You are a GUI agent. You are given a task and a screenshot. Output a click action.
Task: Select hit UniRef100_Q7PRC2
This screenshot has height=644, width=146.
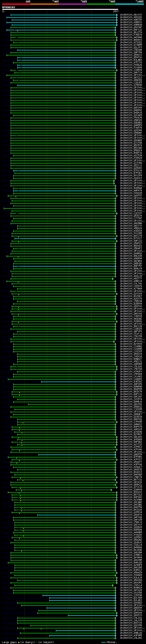click(131, 447)
